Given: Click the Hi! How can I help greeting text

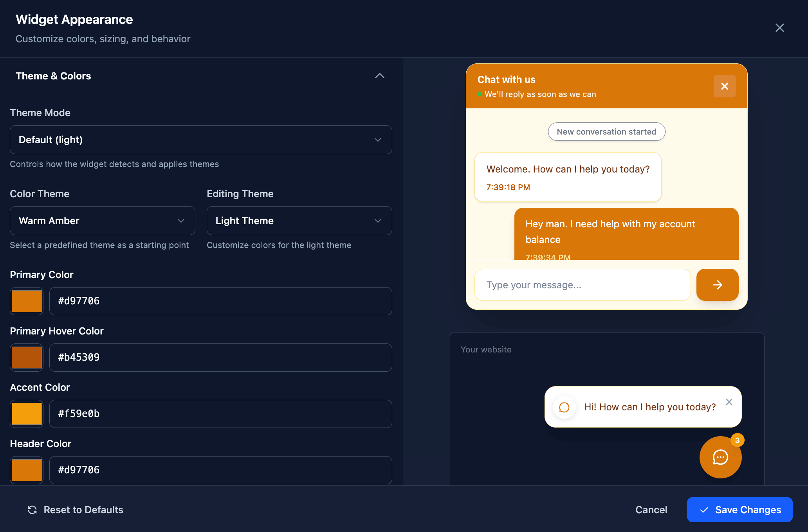Looking at the screenshot, I should [x=650, y=407].
